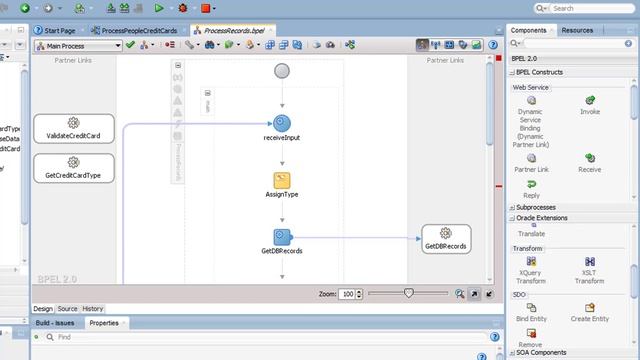
Task: Switch to the Source view tab
Action: click(x=67, y=309)
